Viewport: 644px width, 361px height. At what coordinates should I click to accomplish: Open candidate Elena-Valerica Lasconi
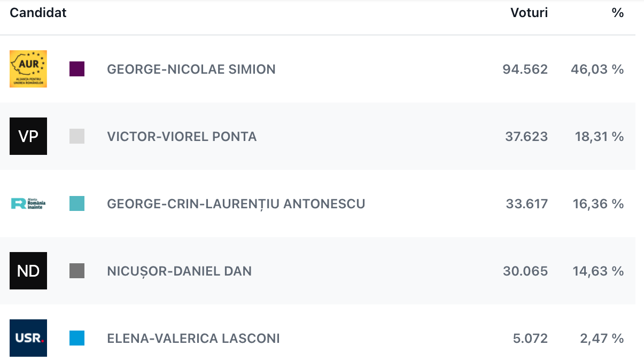coord(193,339)
